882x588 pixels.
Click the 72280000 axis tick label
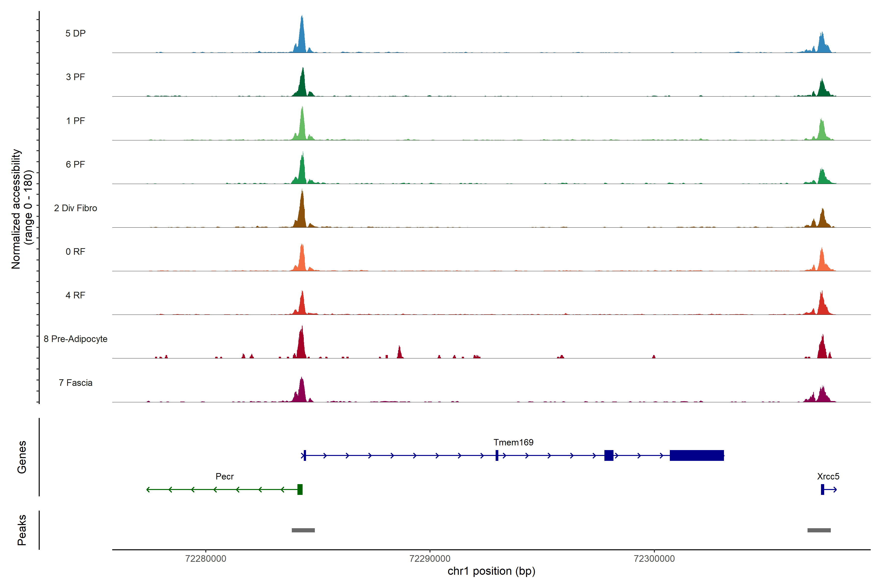tap(206, 558)
